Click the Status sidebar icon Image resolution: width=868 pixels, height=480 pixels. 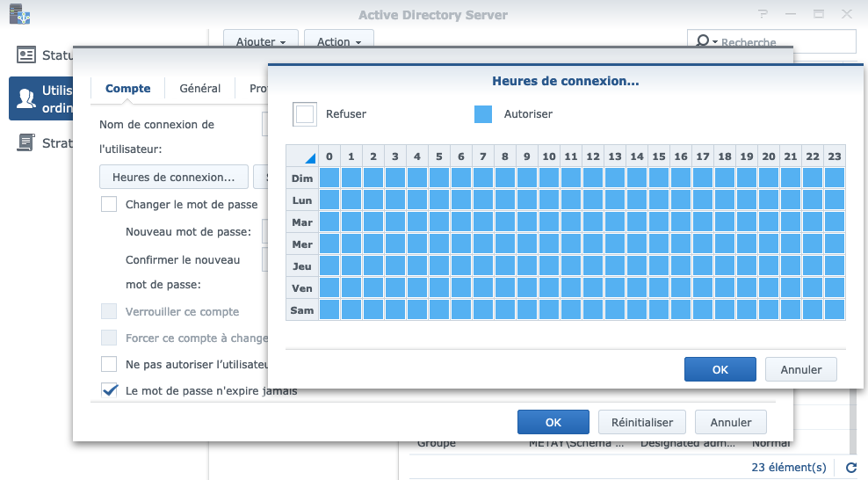(26, 55)
